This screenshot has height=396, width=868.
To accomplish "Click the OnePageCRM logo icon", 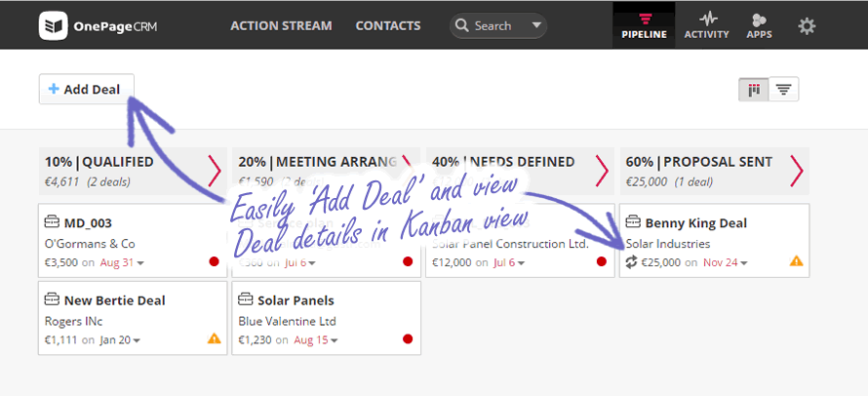I will point(53,26).
